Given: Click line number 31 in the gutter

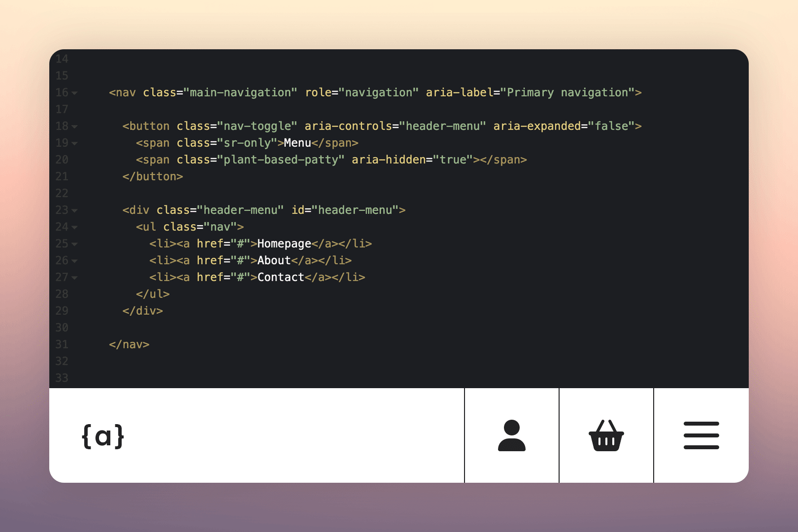Looking at the screenshot, I should click(x=62, y=344).
